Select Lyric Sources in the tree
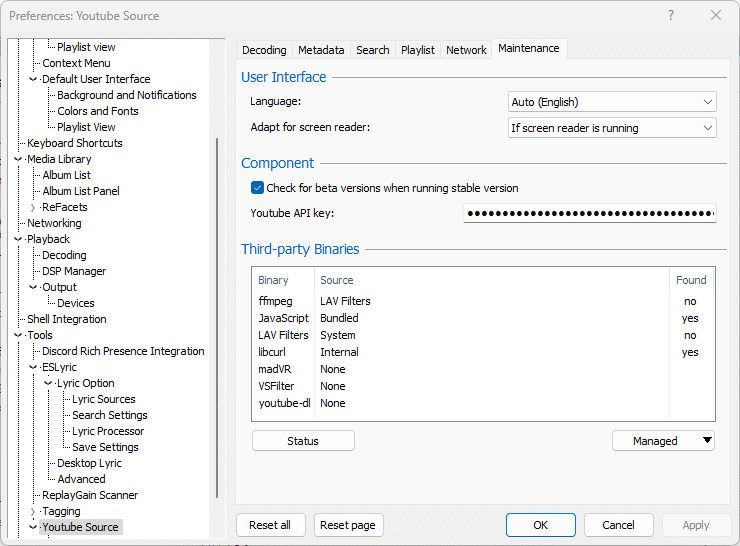This screenshot has height=546, width=740. pos(103,399)
